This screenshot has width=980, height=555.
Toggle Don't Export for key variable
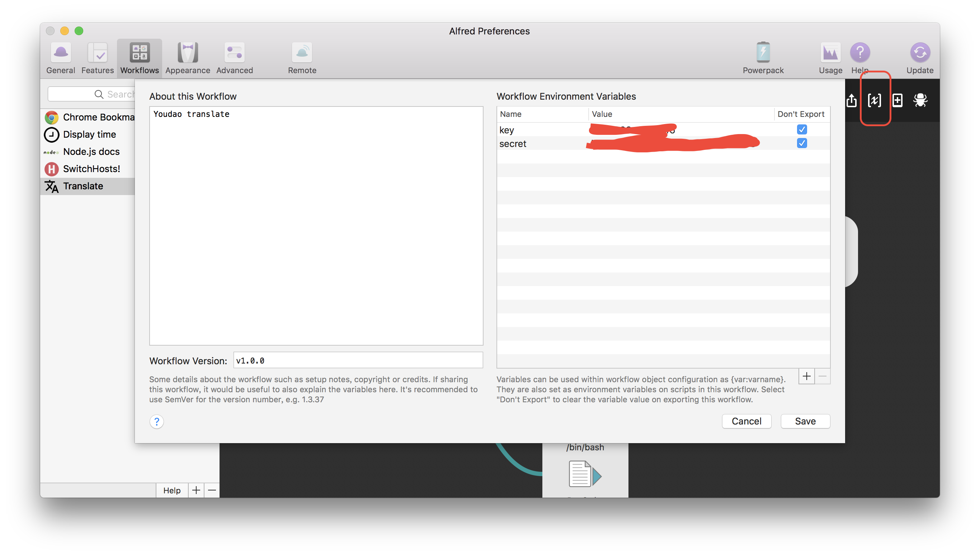pyautogui.click(x=802, y=129)
